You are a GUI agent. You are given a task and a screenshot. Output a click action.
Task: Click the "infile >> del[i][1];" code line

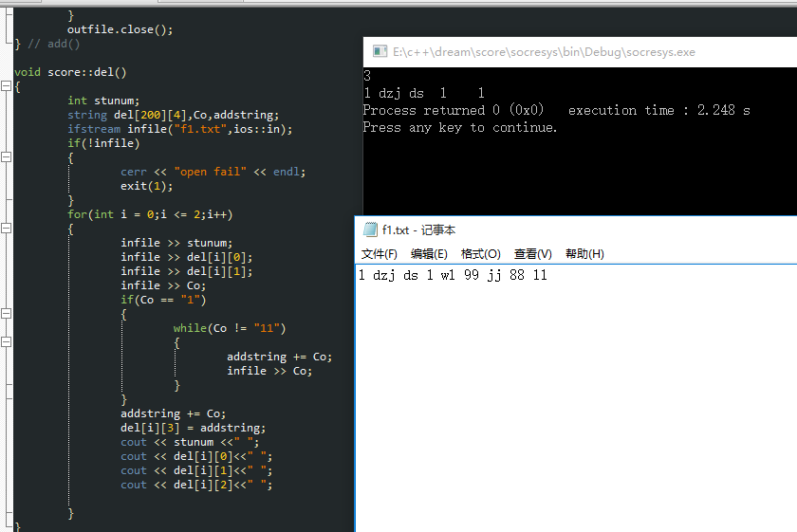tap(186, 271)
